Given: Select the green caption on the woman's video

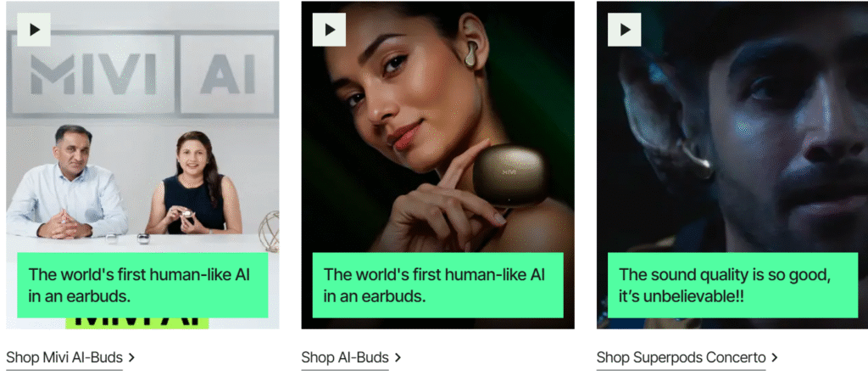Looking at the screenshot, I should pos(438,285).
